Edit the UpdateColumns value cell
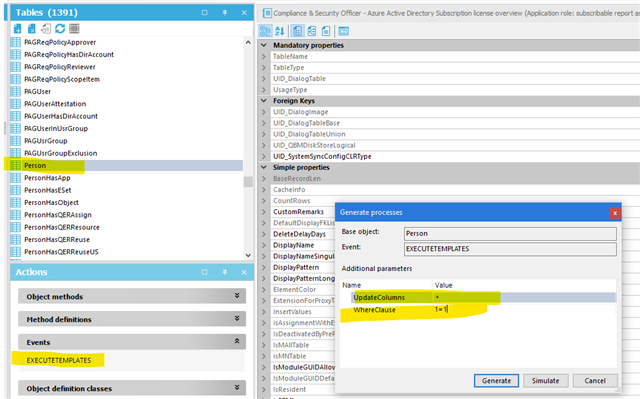The image size is (640, 399). pyautogui.click(x=524, y=297)
